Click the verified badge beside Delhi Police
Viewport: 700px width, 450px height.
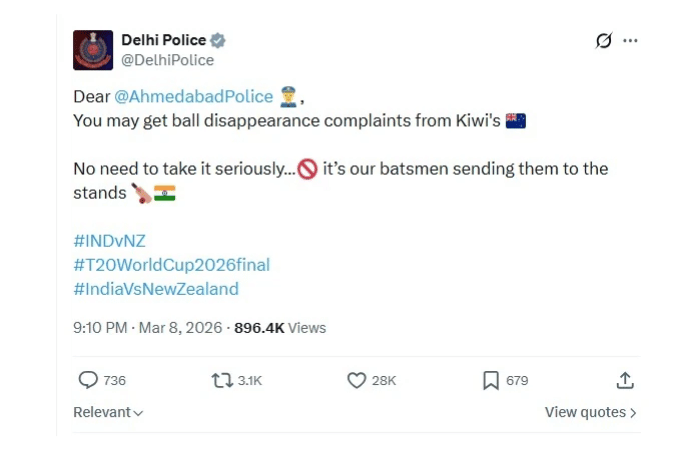tap(218, 41)
